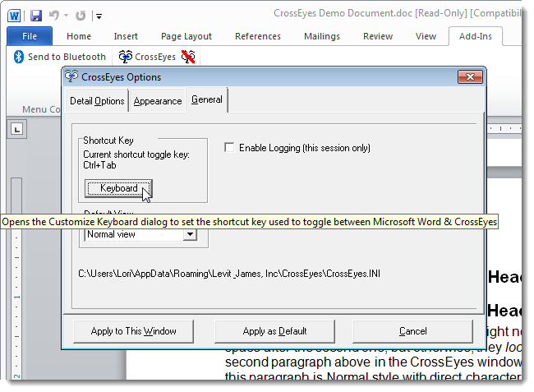This screenshot has width=534, height=392.
Task: Close the CrossEyes Options dialog
Action: (470, 77)
